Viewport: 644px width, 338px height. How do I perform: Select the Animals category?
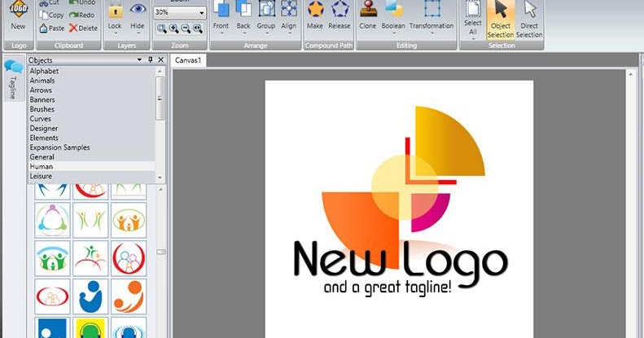[x=91, y=81]
